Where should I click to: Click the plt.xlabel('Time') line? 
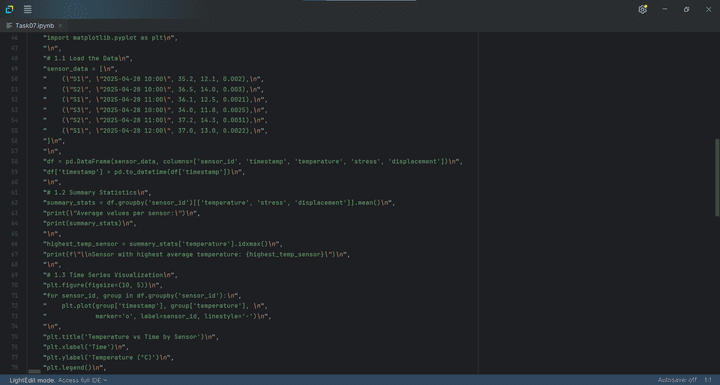click(86, 347)
